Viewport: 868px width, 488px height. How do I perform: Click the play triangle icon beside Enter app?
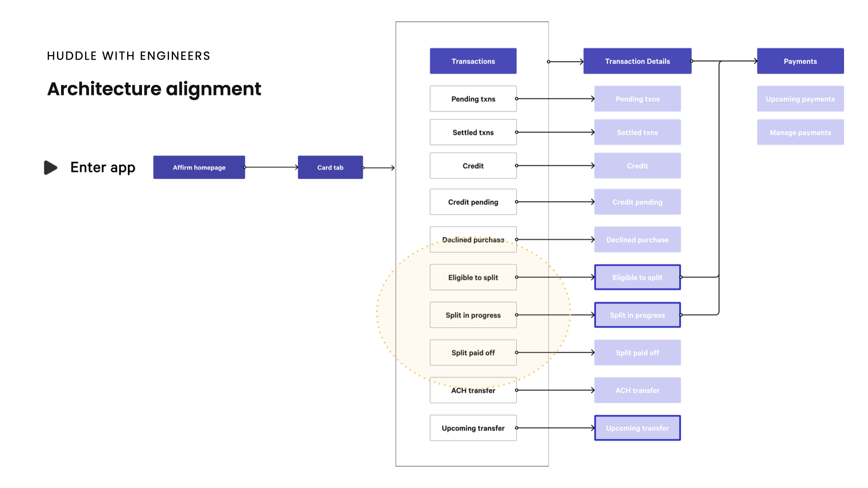(51, 168)
